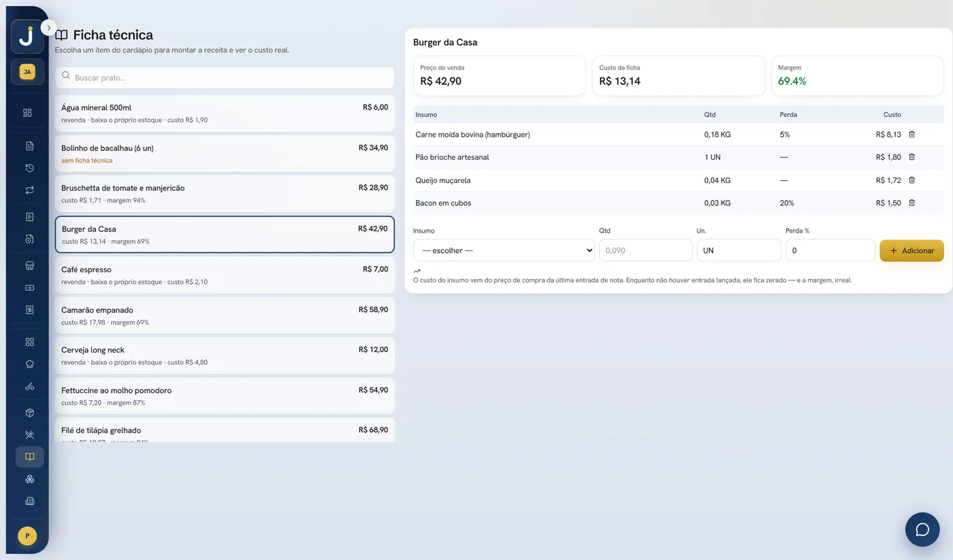Remove the Bacon em cubos row
This screenshot has height=560, width=953.
[912, 203]
